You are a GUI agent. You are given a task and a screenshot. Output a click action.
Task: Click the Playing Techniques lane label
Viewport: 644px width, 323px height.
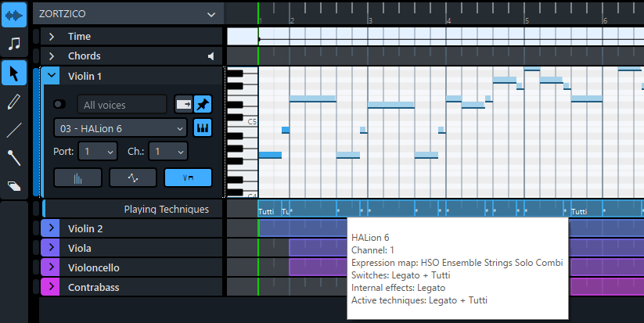pyautogui.click(x=167, y=210)
